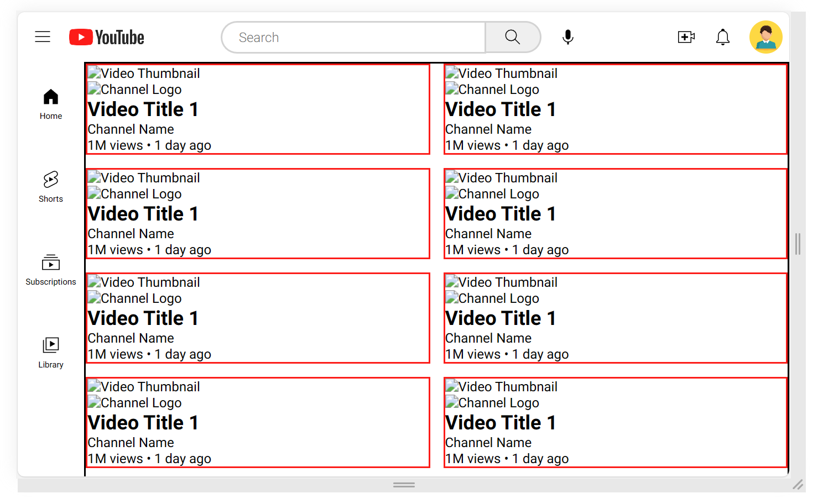The height and width of the screenshot is (504, 823).
Task: Click the corner resize grip at bottom-right
Action: point(798,485)
